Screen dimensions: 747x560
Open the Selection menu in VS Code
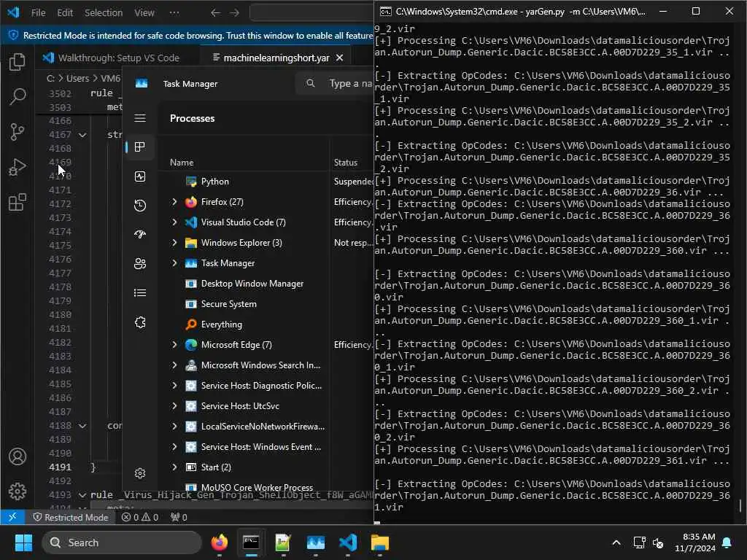pos(104,13)
